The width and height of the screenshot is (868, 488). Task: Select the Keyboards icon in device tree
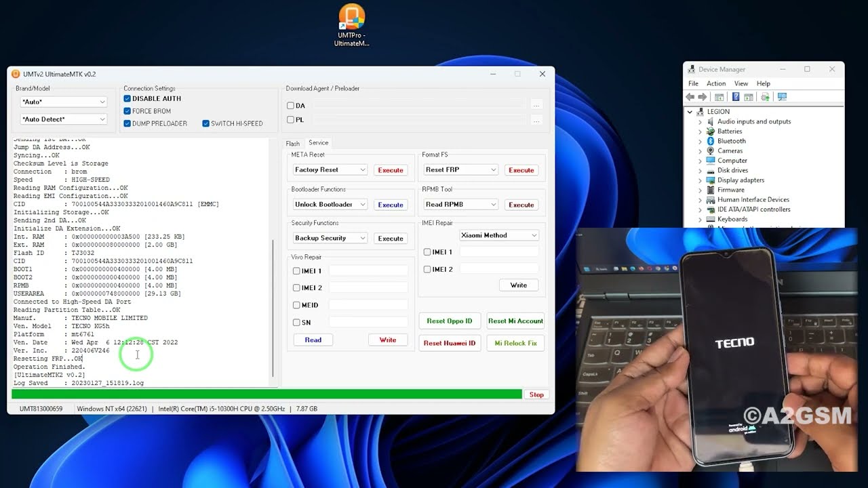click(x=711, y=219)
